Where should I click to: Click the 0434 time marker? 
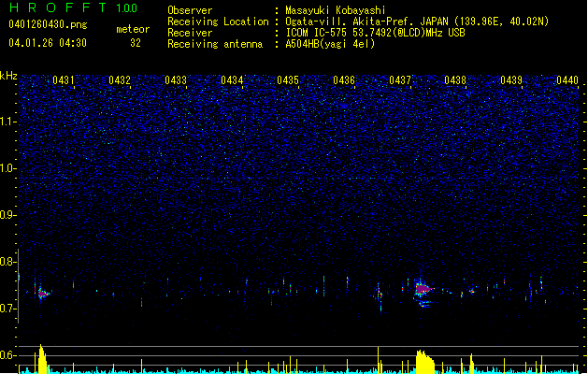pyautogui.click(x=232, y=79)
